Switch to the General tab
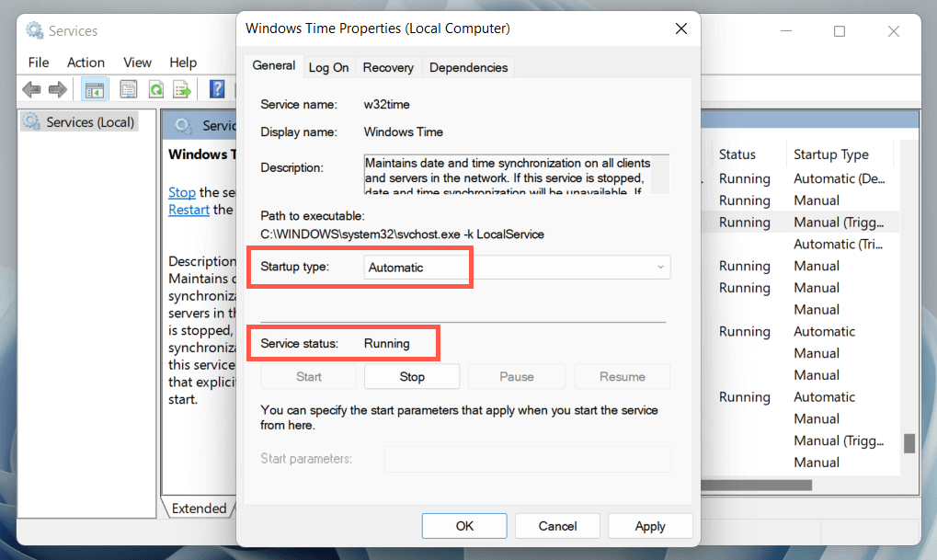The image size is (937, 560). (274, 65)
